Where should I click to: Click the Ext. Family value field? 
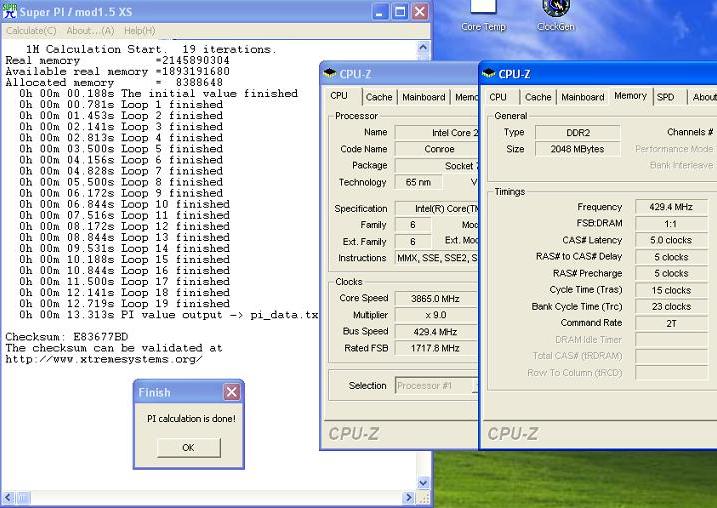pyautogui.click(x=413, y=241)
